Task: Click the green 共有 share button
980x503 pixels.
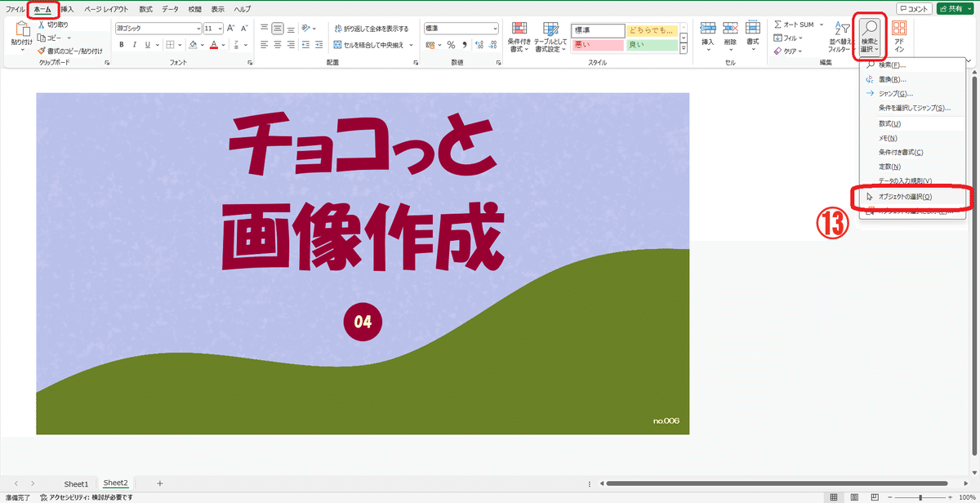Action: pos(955,9)
